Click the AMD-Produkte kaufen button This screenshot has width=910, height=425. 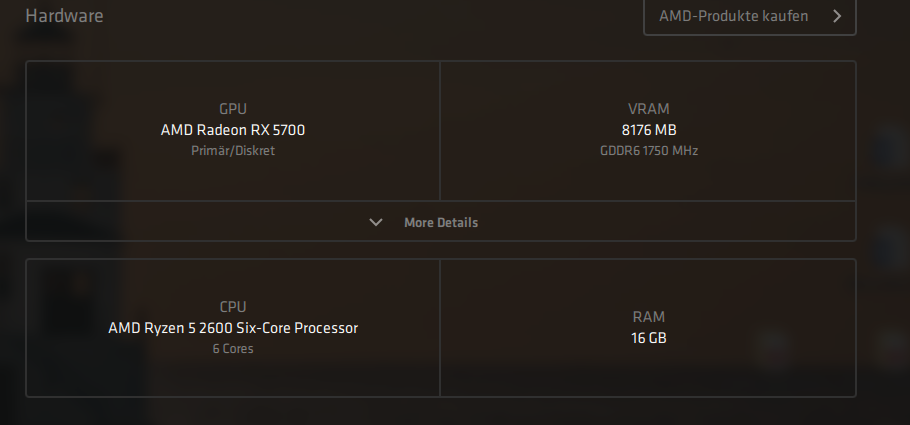click(x=749, y=16)
